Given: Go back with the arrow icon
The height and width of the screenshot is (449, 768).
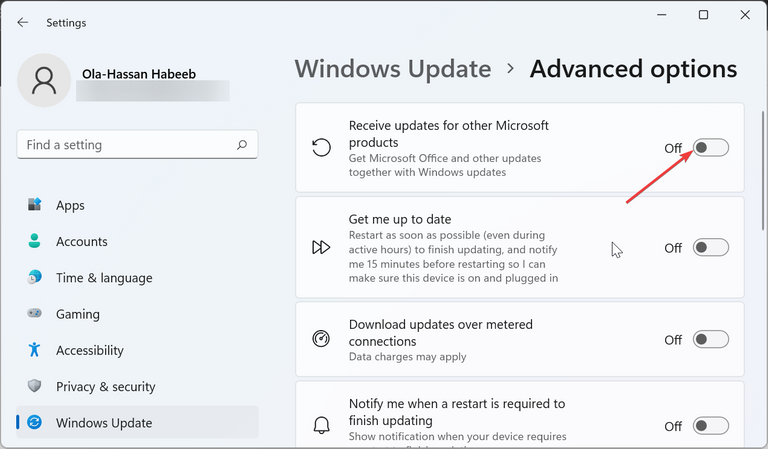Looking at the screenshot, I should [x=23, y=23].
